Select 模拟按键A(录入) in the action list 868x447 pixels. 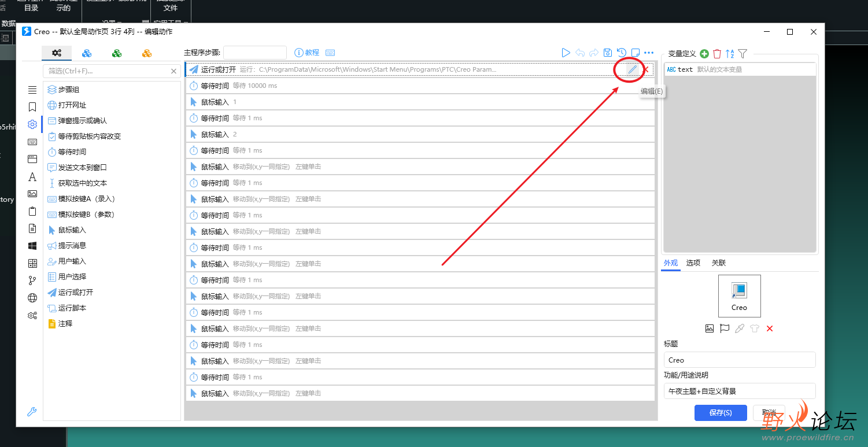(x=112, y=199)
